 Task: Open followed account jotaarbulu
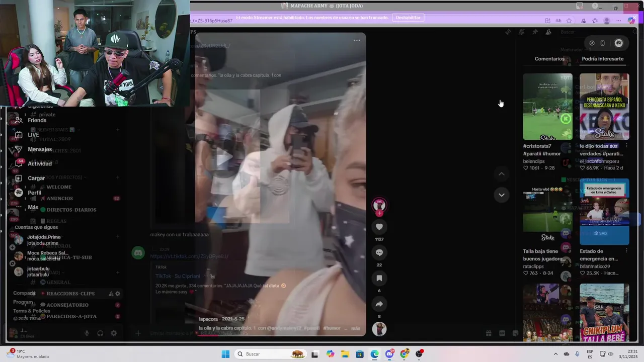[x=32, y=271]
